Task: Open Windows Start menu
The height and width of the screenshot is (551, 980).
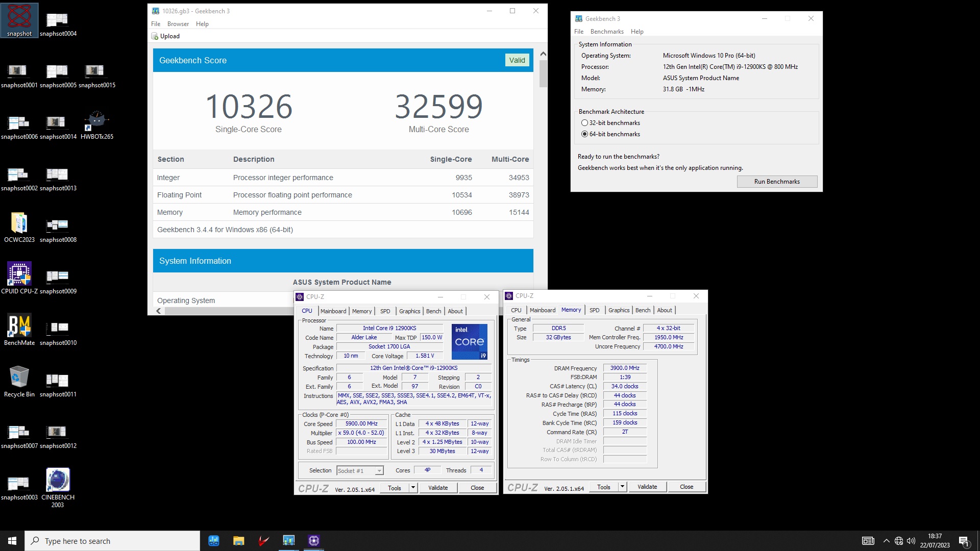Action: click(x=12, y=541)
